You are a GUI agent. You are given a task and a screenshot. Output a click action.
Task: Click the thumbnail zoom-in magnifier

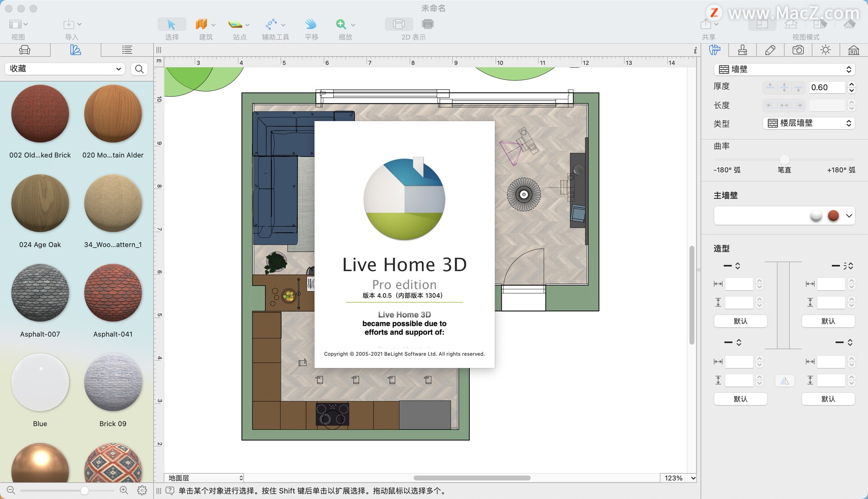(124, 490)
